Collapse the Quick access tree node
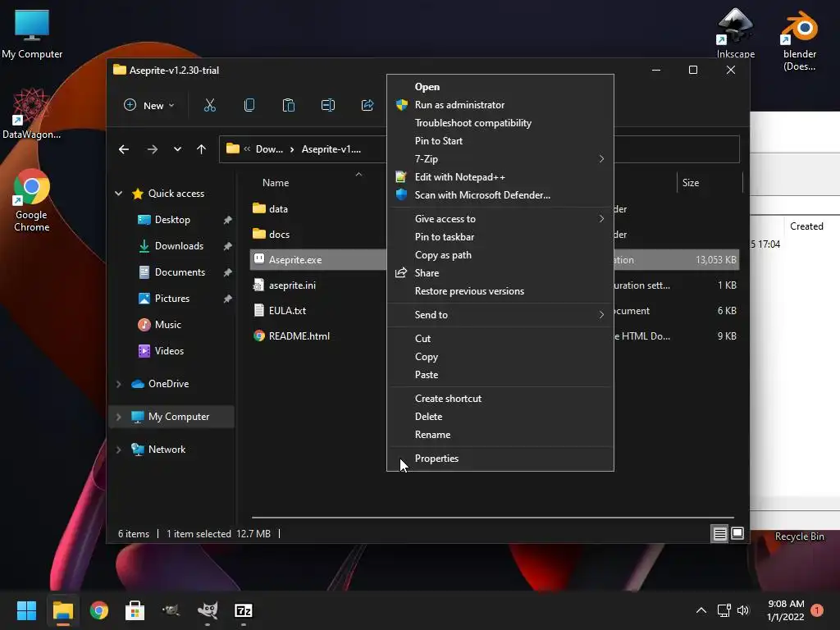840x630 pixels. pyautogui.click(x=118, y=194)
